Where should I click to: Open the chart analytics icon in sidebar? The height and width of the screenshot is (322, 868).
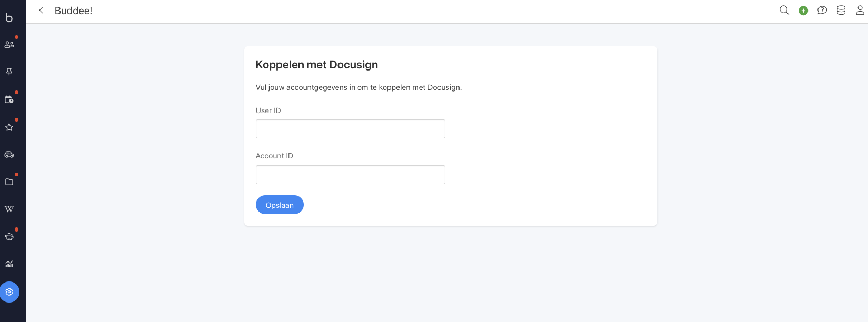9,264
